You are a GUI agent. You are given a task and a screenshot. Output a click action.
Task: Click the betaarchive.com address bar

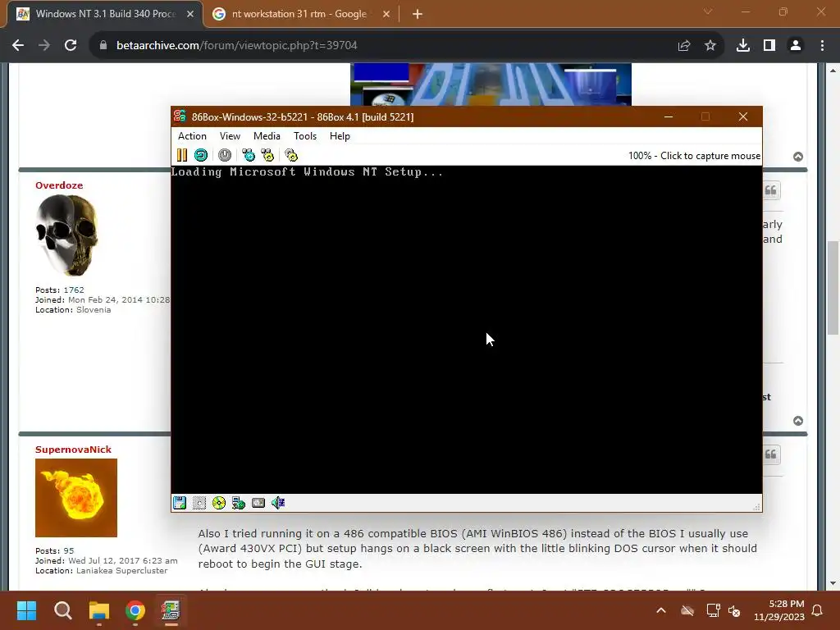[x=386, y=46]
